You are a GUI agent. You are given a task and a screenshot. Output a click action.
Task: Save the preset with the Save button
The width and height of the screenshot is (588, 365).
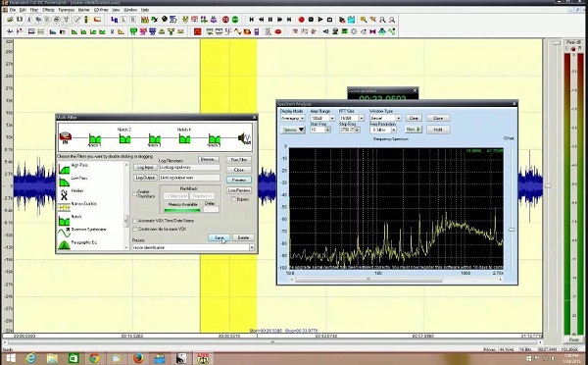coord(219,237)
